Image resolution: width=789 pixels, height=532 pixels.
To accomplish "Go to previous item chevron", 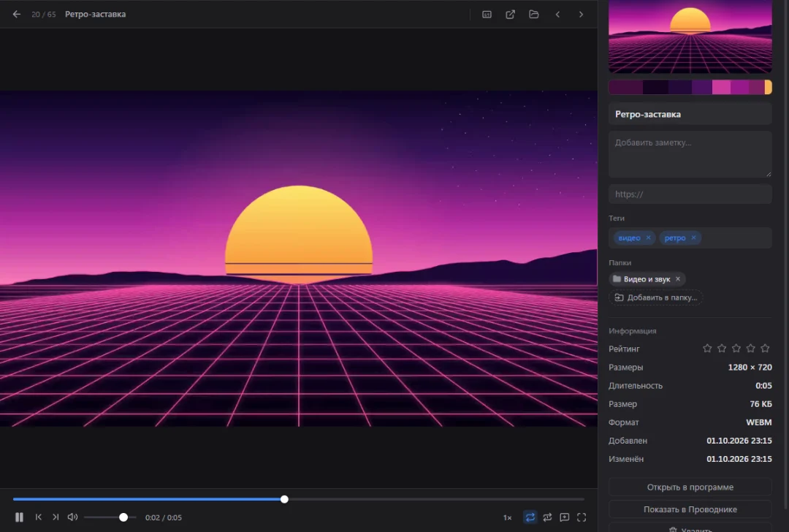I will click(557, 14).
